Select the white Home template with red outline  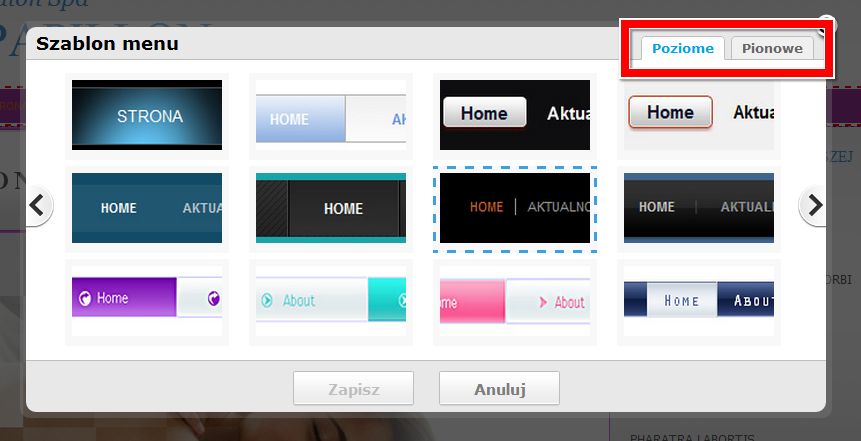[x=699, y=115]
